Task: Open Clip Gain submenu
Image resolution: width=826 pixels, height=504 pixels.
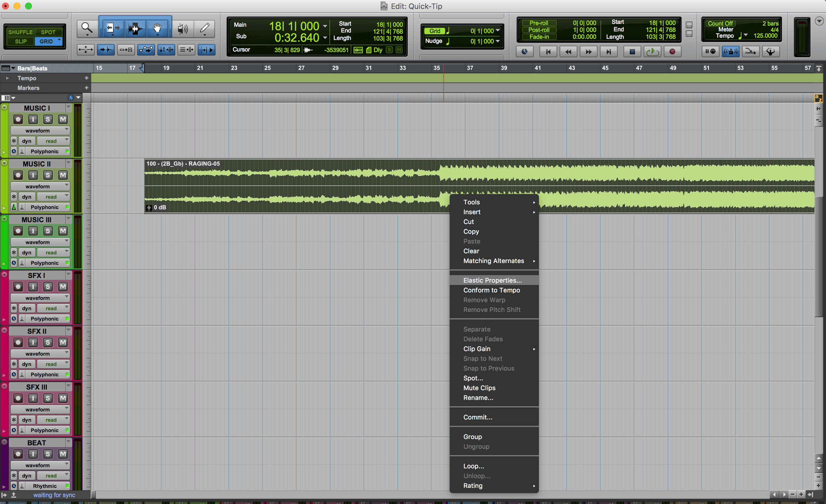Action: click(x=494, y=349)
